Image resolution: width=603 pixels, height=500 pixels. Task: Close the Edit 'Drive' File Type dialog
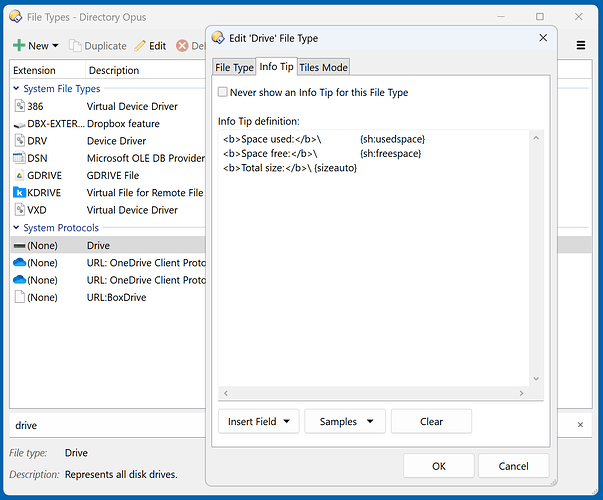[x=543, y=38]
